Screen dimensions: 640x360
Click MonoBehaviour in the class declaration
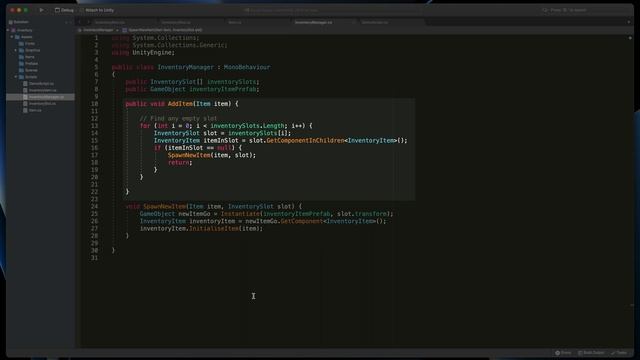pos(247,67)
